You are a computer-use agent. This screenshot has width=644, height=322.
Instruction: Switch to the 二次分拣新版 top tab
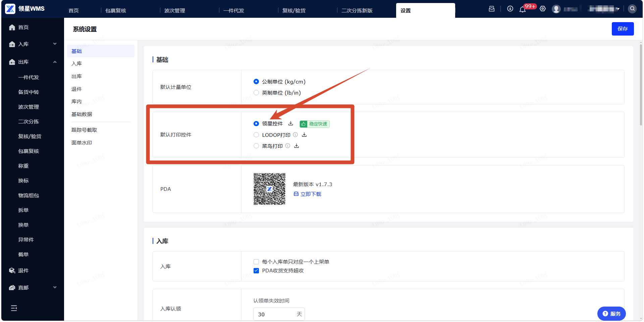[357, 11]
